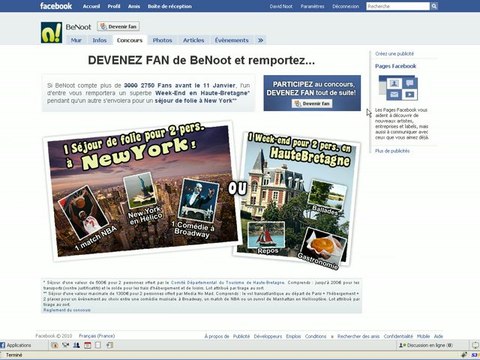
Task: Open Publicité footer link
Action: point(241,336)
